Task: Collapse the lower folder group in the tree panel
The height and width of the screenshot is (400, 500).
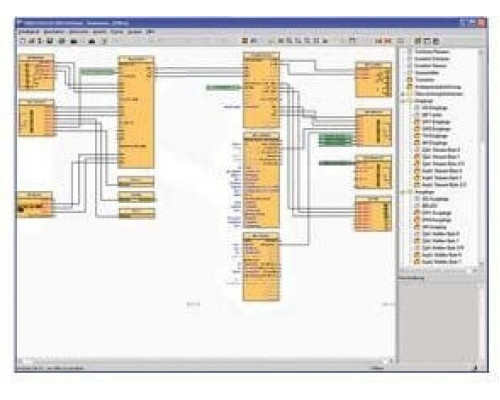Action: [403, 192]
